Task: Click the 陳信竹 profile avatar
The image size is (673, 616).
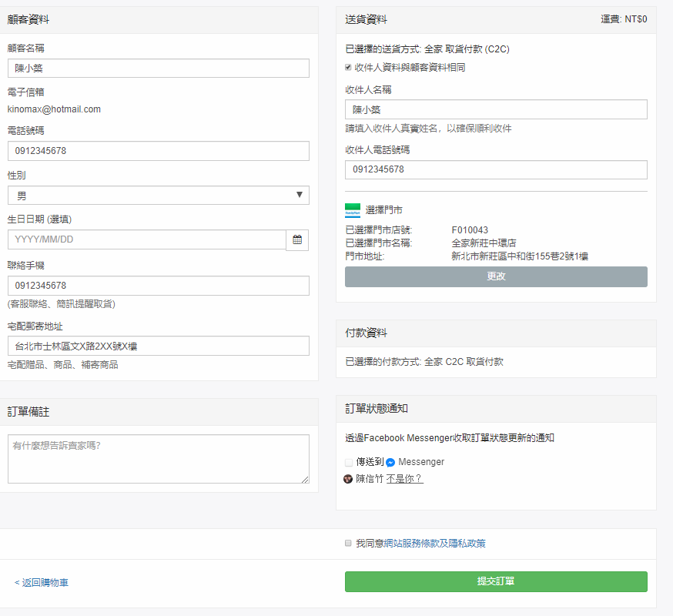Action: 349,479
